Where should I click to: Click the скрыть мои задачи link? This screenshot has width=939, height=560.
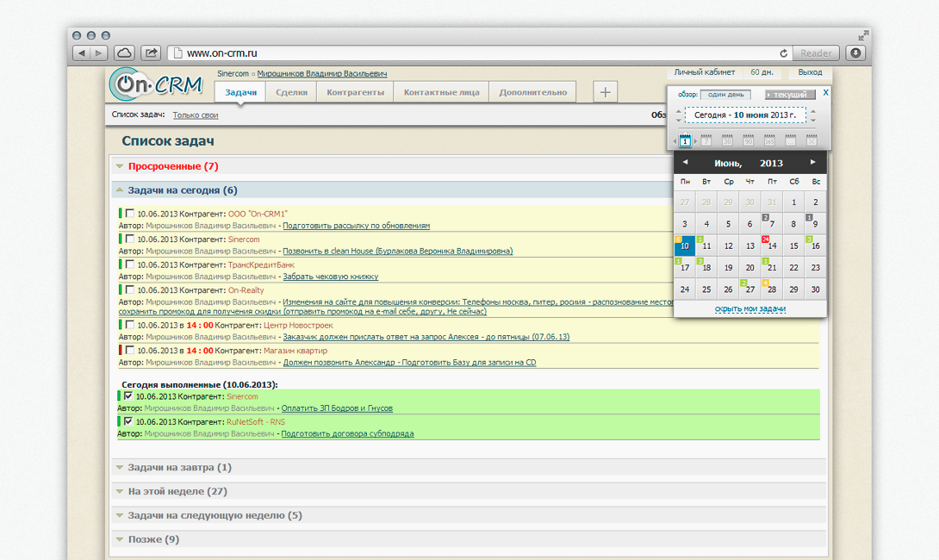click(750, 309)
